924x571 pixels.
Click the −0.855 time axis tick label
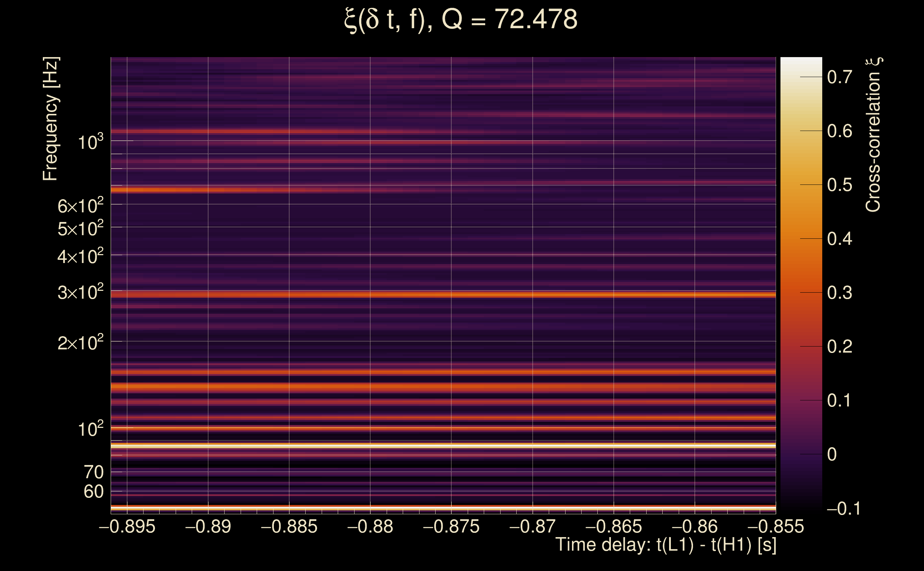[775, 526]
